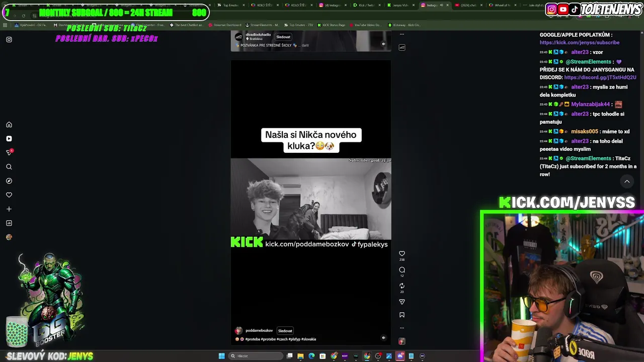
Task: Click username misaks005 in chat
Action: point(585,132)
